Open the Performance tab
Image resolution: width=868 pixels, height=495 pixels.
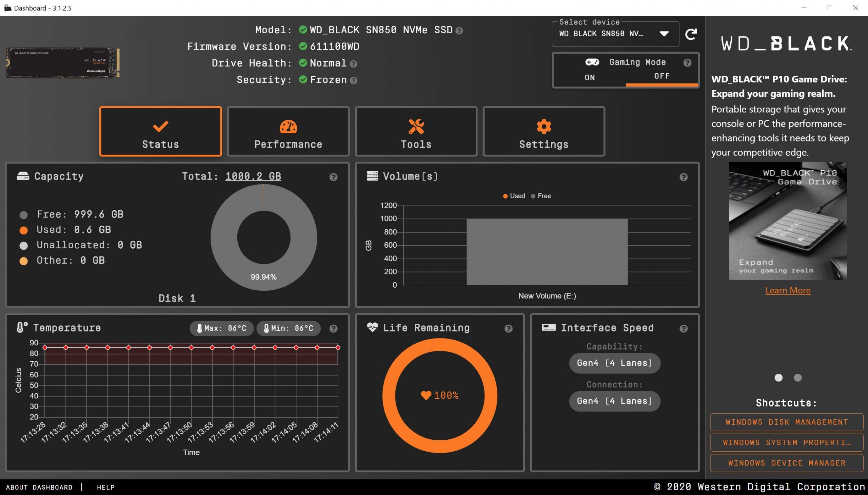pos(288,132)
